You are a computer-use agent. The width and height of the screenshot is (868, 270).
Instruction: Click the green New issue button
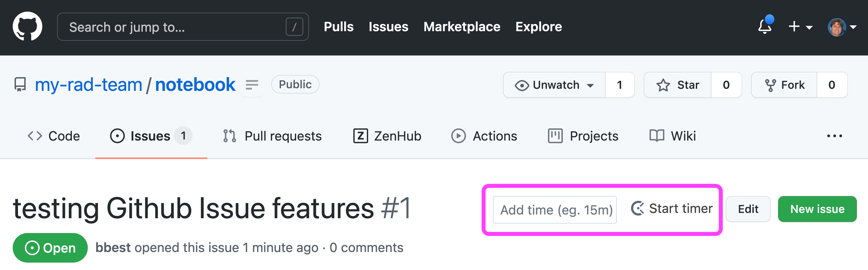pyautogui.click(x=817, y=209)
